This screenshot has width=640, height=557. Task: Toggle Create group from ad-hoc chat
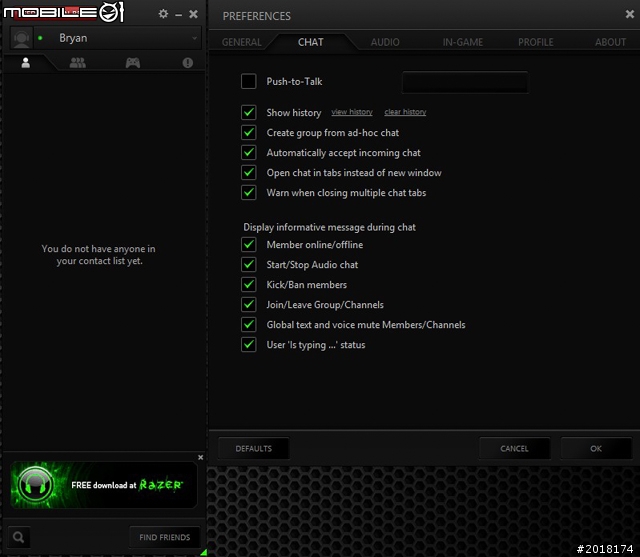point(249,132)
